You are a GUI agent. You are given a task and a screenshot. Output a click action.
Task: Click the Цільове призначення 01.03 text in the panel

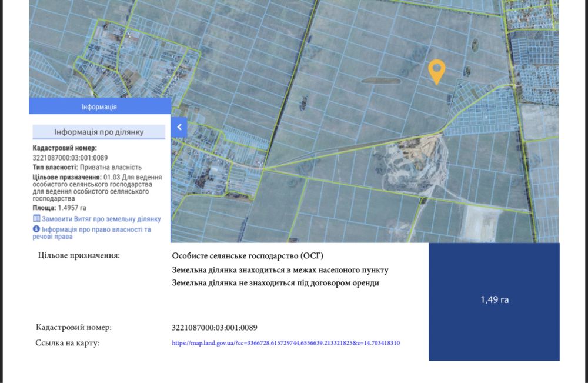[x=98, y=188]
